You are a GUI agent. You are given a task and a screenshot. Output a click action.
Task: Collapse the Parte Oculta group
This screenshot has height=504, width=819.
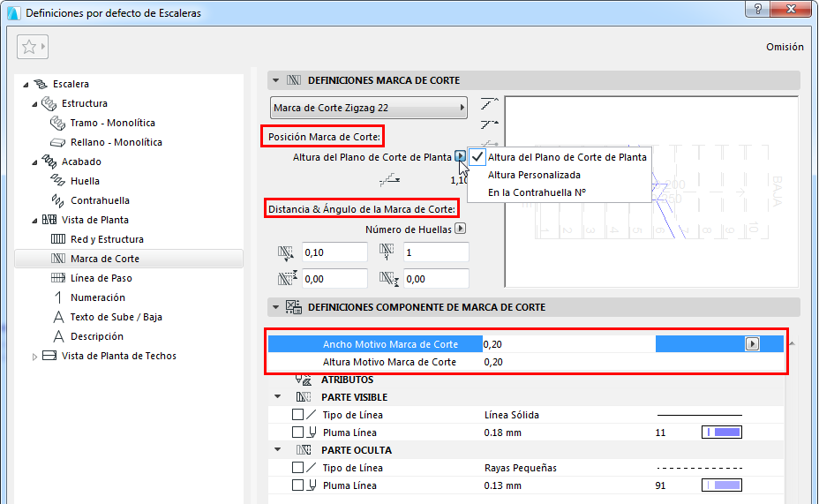point(278,449)
